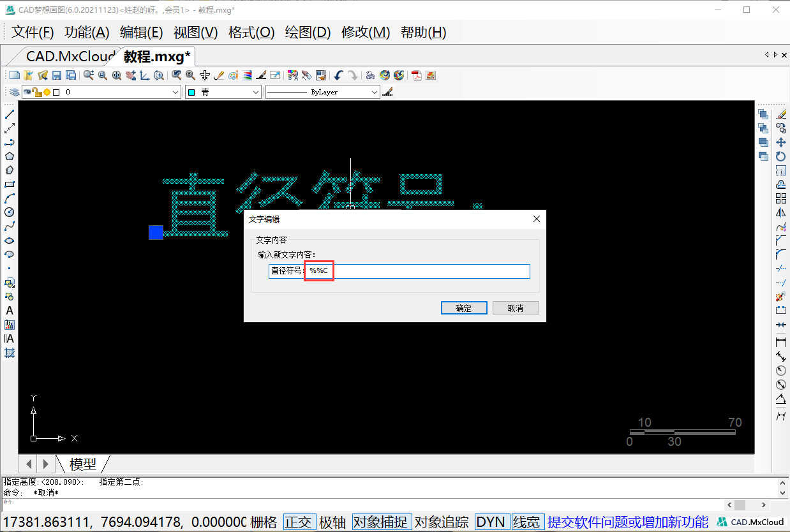This screenshot has height=532, width=790.
Task: Toggle DYN dynamic input
Action: (491, 522)
